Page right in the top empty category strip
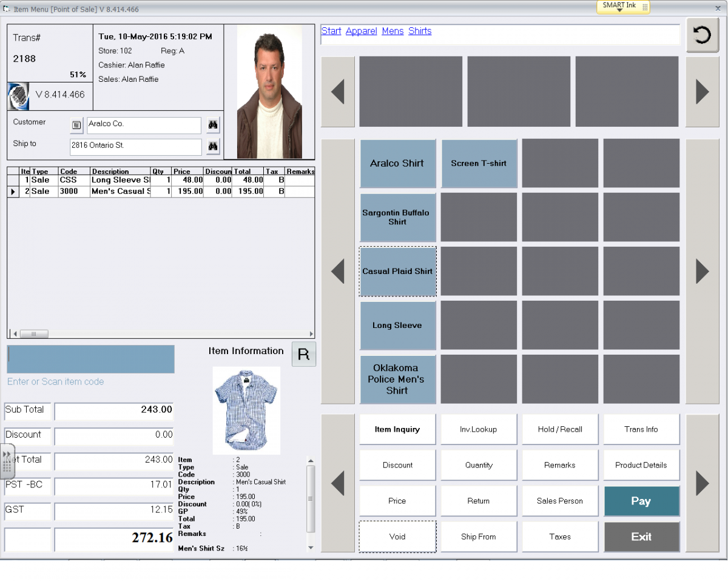The height and width of the screenshot is (582, 728). point(703,92)
